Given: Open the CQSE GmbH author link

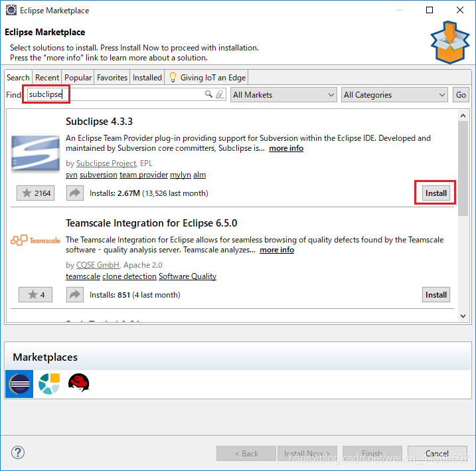Looking at the screenshot, I should click(98, 265).
